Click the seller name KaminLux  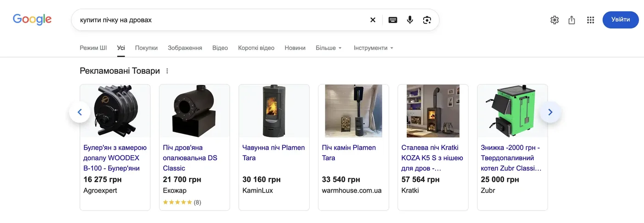(x=258, y=190)
